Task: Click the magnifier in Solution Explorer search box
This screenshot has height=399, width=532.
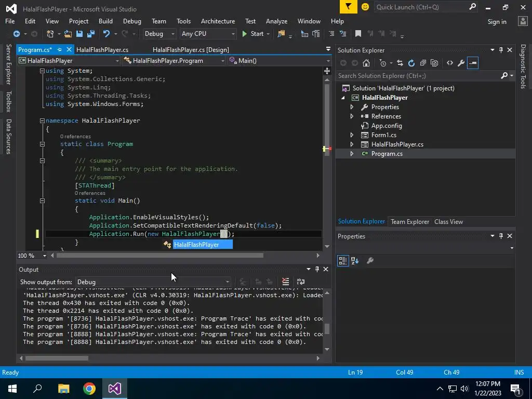Action: coord(504,76)
